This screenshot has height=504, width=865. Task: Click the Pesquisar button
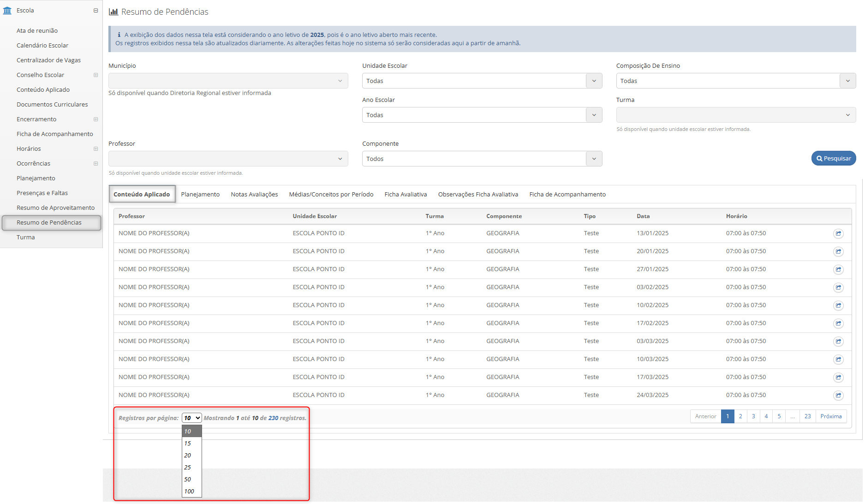click(x=834, y=158)
